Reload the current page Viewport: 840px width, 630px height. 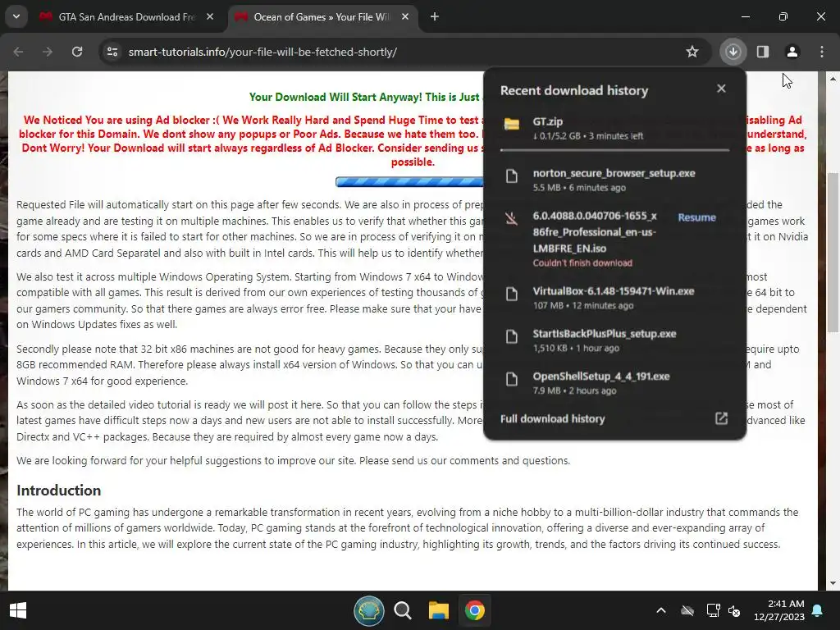[x=77, y=52]
